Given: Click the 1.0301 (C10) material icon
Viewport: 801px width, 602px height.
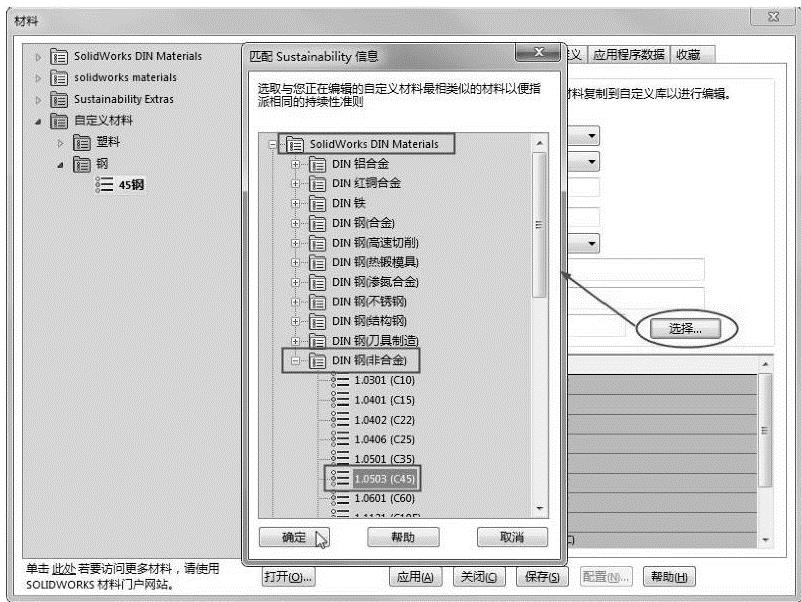Looking at the screenshot, I should pos(340,381).
